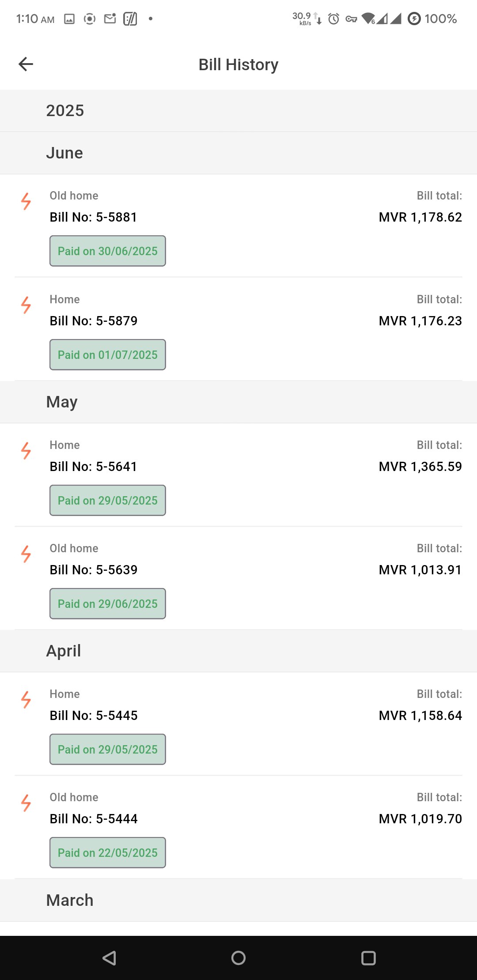This screenshot has width=477, height=980.
Task: Open bill total MVR 1,365.59
Action: (420, 467)
